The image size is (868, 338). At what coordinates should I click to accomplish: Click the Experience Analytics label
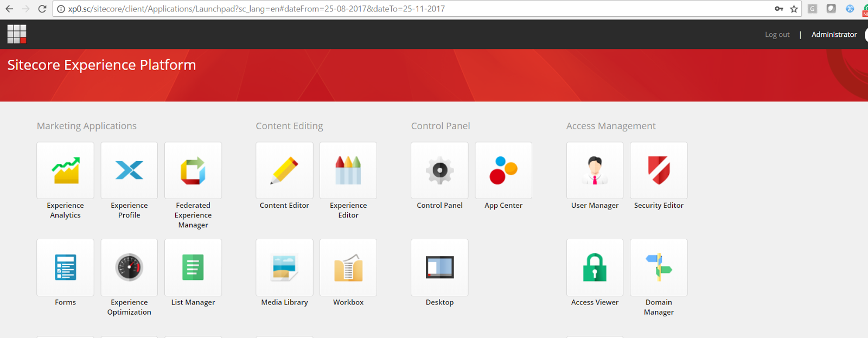pyautogui.click(x=65, y=210)
